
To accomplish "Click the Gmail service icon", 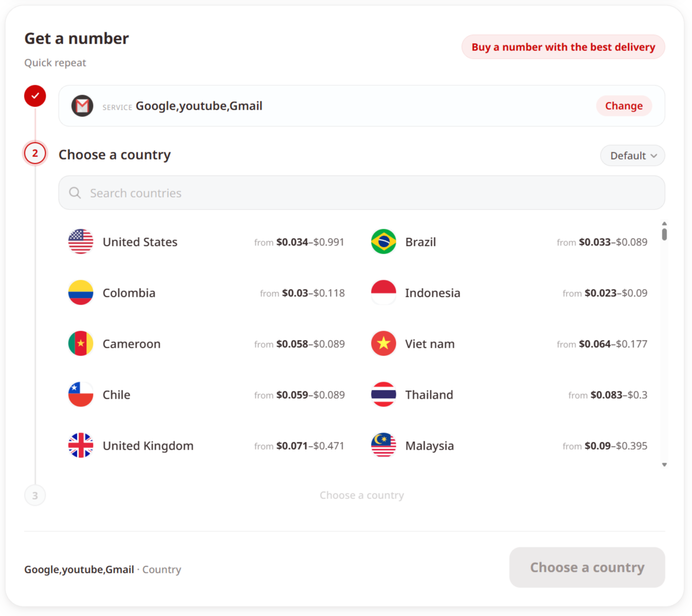I will [x=82, y=106].
